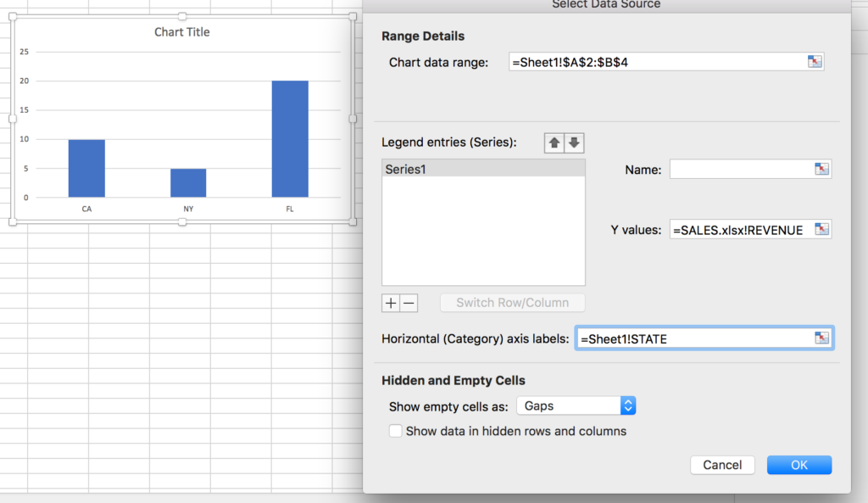Select the Chart Title text in chart
The height and width of the screenshot is (503, 868).
point(181,32)
